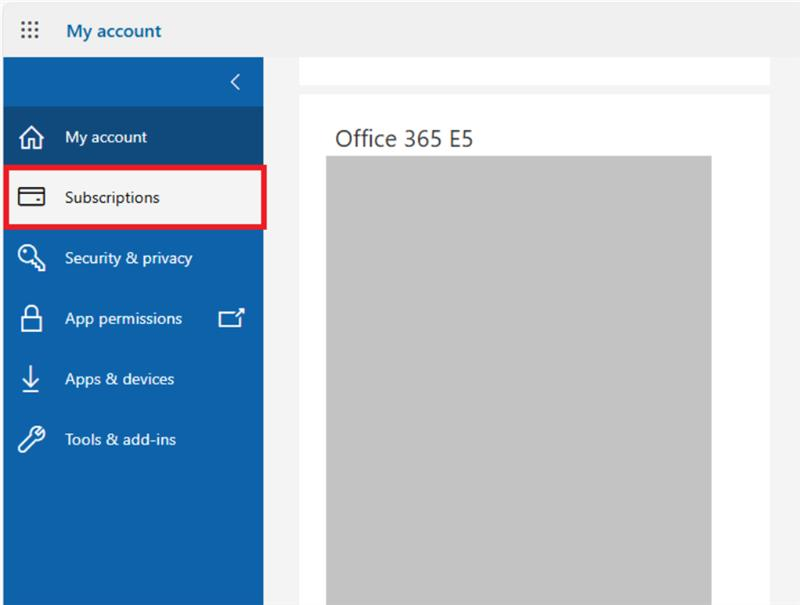
Task: Select the Subscriptions label text
Action: (110, 197)
